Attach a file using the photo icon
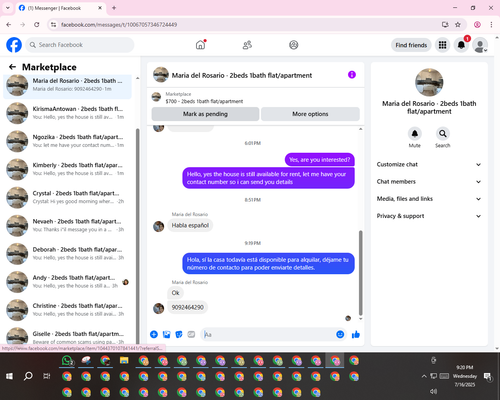The height and width of the screenshot is (400, 500). tap(166, 334)
